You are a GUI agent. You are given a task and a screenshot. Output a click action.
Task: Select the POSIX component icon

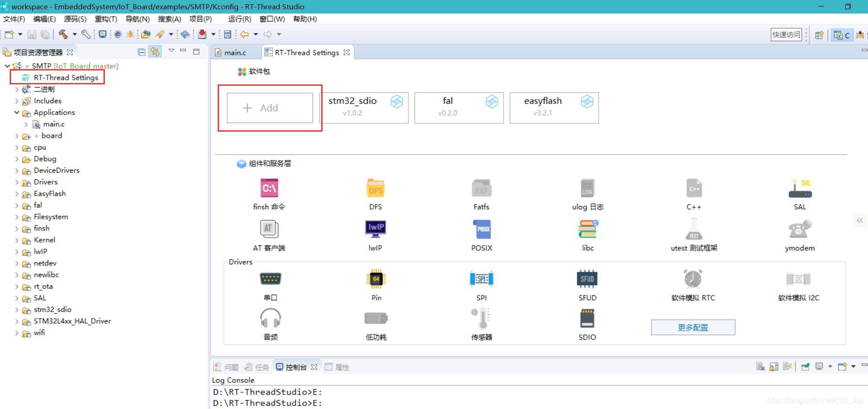[x=482, y=229]
